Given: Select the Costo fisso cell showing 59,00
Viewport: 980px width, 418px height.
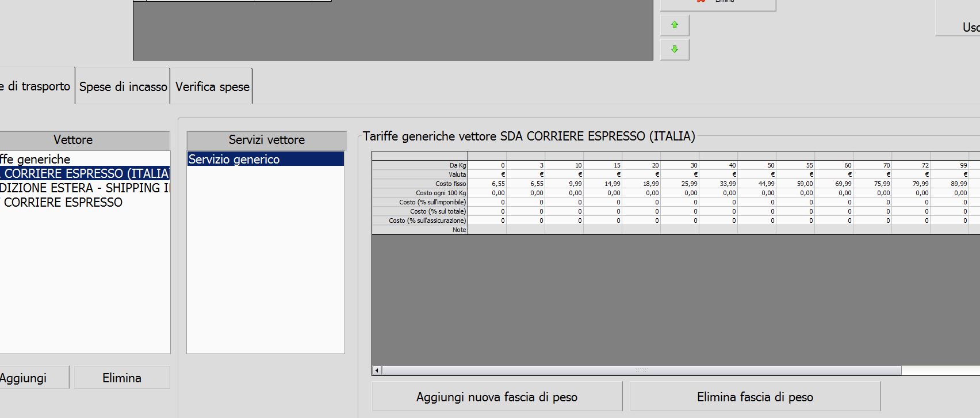Looking at the screenshot, I should (x=795, y=184).
